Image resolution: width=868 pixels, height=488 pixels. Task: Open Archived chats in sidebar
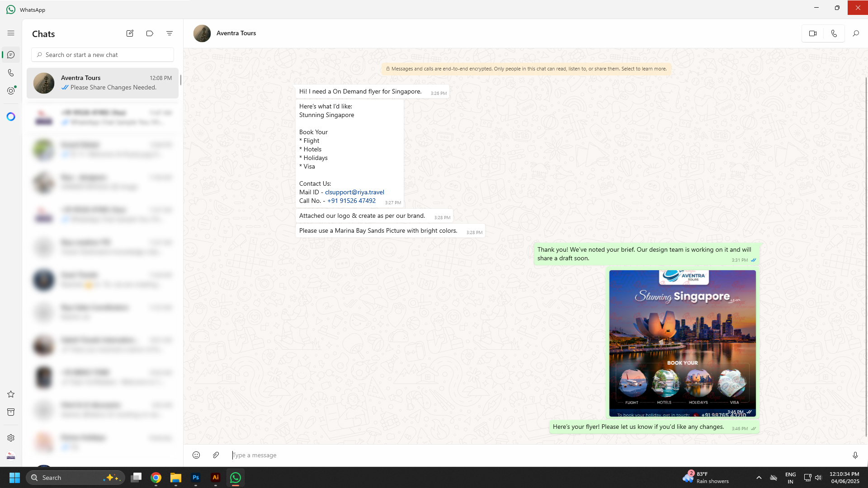pos(11,412)
